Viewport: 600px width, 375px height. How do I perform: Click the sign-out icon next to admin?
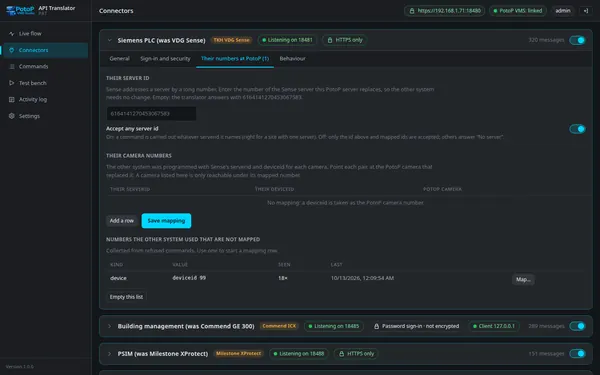585,11
